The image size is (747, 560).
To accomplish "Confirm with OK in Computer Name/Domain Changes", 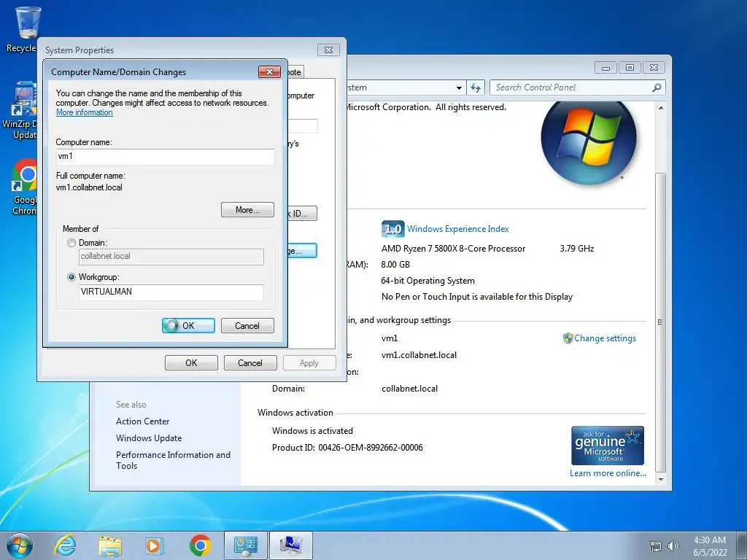I will (x=188, y=326).
